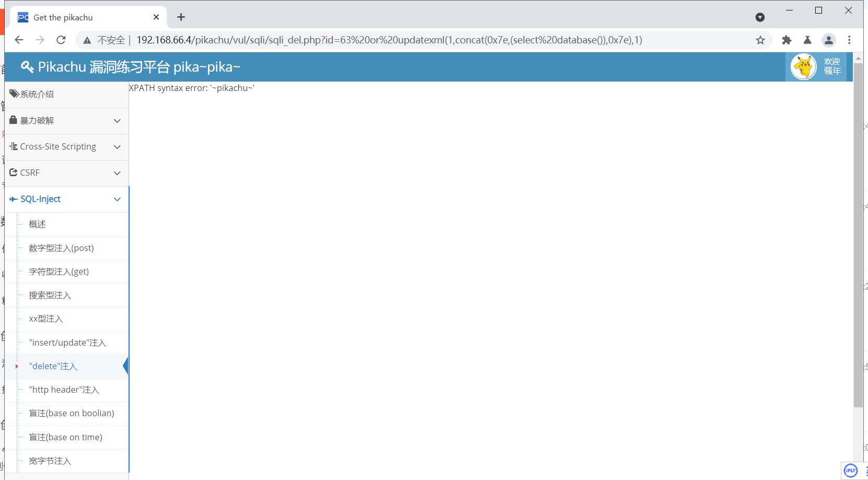868x480 pixels.
Task: Bookmark this page with the star icon
Action: click(760, 40)
